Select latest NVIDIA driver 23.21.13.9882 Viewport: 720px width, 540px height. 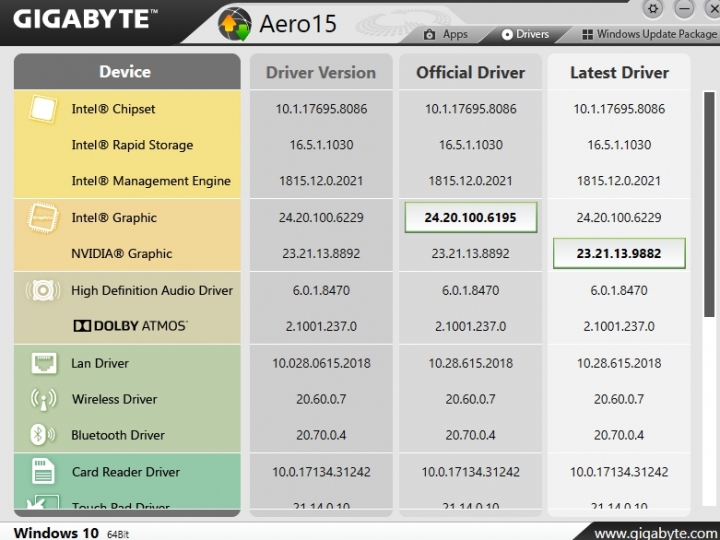click(x=619, y=253)
